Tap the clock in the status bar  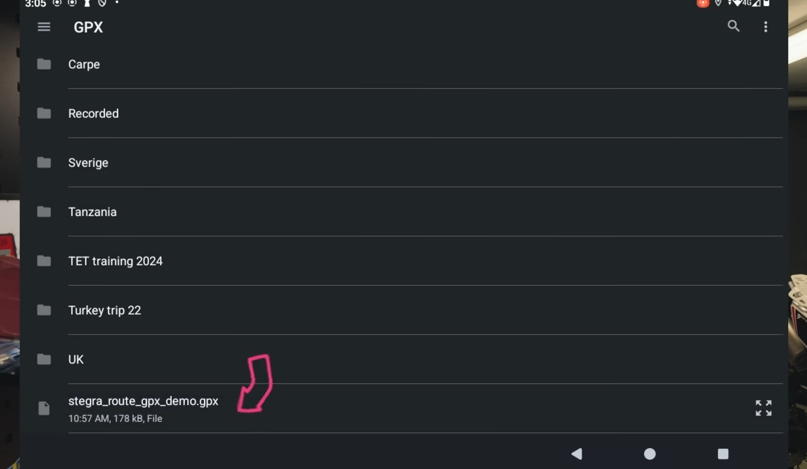click(35, 4)
